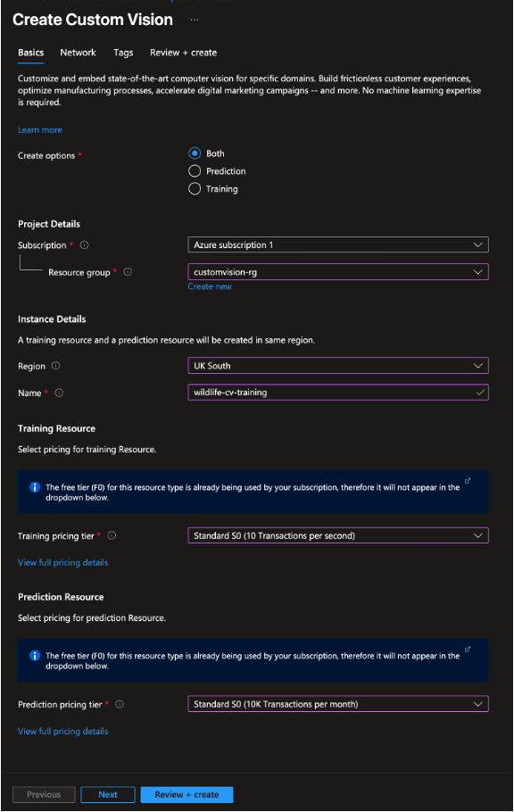Show the info tooltip for Training pricing tier
Viewport: 514px width, 812px height.
coord(112,535)
